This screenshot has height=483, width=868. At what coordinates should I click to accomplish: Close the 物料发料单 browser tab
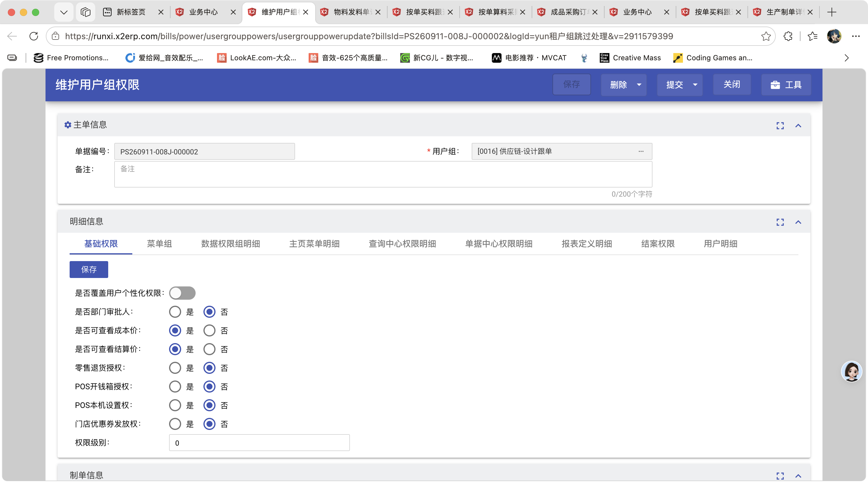click(378, 12)
